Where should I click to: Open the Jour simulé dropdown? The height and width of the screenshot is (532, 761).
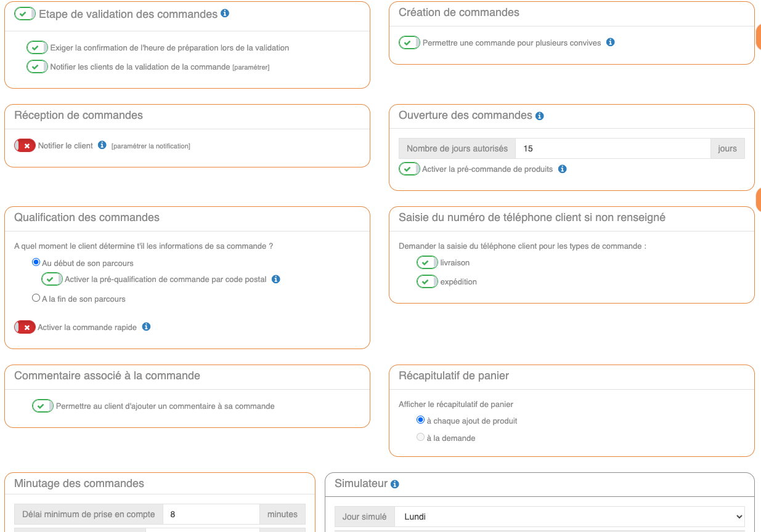(569, 517)
